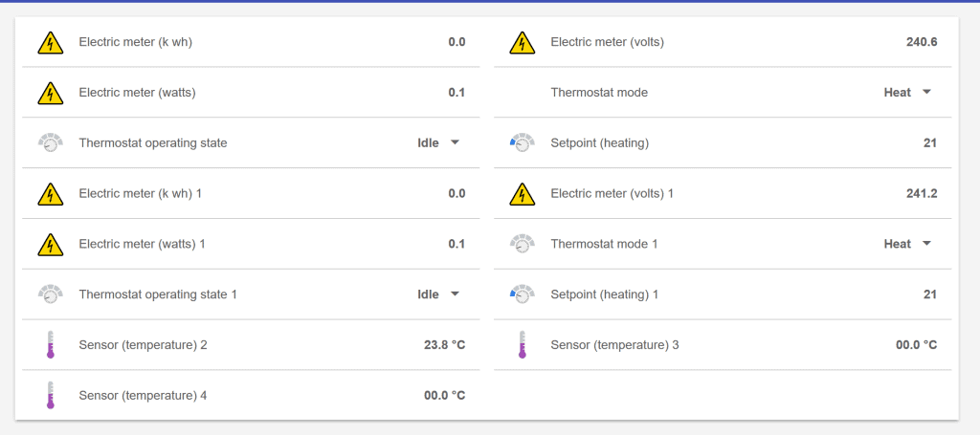Expand the Thermostat mode 1 Heat dropdown
980x435 pixels.
pyautogui.click(x=907, y=244)
